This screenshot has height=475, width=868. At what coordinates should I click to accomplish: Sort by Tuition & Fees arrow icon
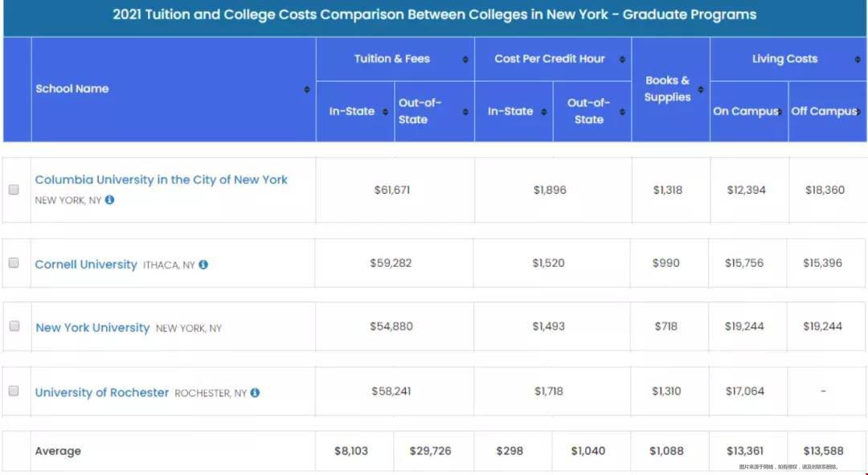(465, 59)
